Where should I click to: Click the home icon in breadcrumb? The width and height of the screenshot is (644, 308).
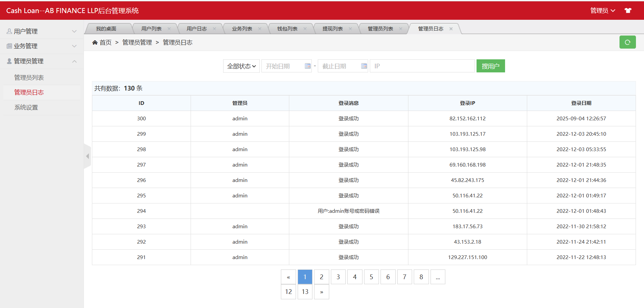pos(95,43)
